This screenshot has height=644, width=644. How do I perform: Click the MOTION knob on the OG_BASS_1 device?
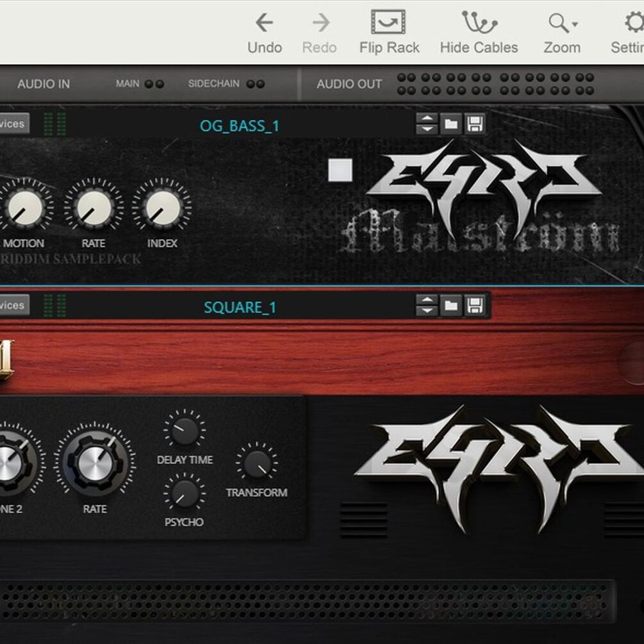pyautogui.click(x=26, y=208)
